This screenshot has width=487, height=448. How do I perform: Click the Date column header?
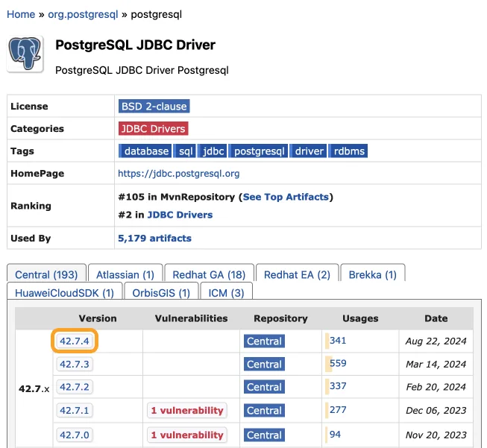(436, 318)
